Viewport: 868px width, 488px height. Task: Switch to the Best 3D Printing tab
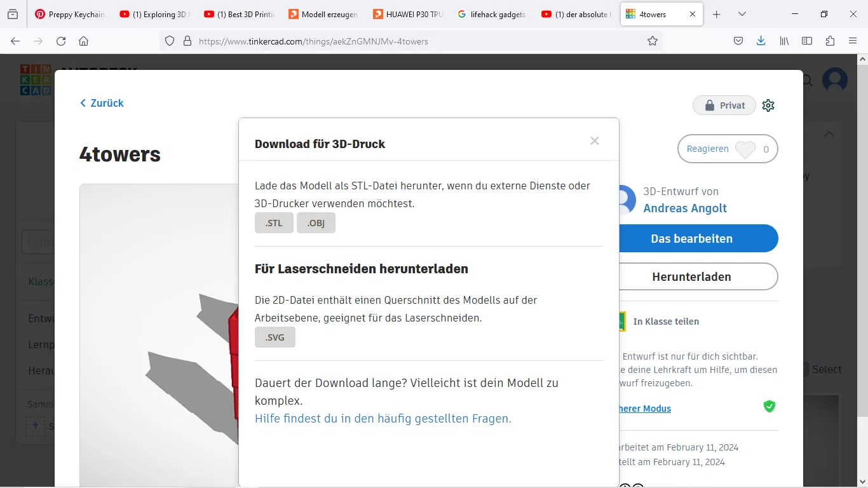(x=240, y=14)
